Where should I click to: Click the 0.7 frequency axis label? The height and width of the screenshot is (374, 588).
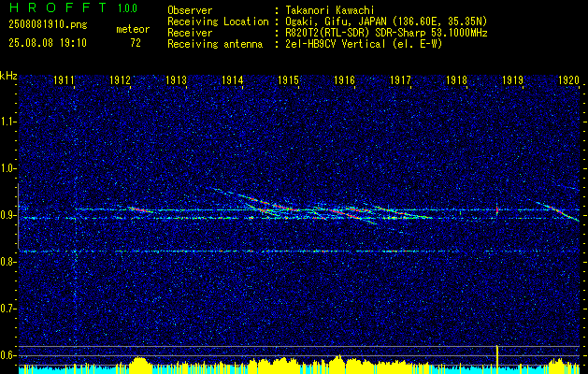click(x=7, y=309)
